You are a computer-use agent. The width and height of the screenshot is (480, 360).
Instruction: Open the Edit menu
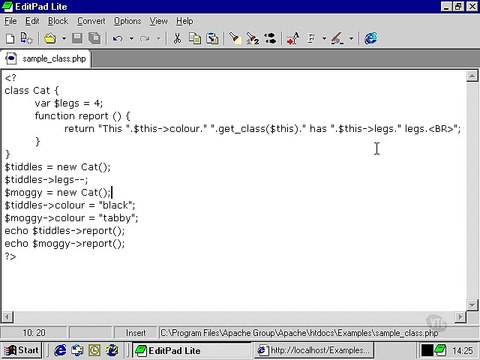(32, 21)
